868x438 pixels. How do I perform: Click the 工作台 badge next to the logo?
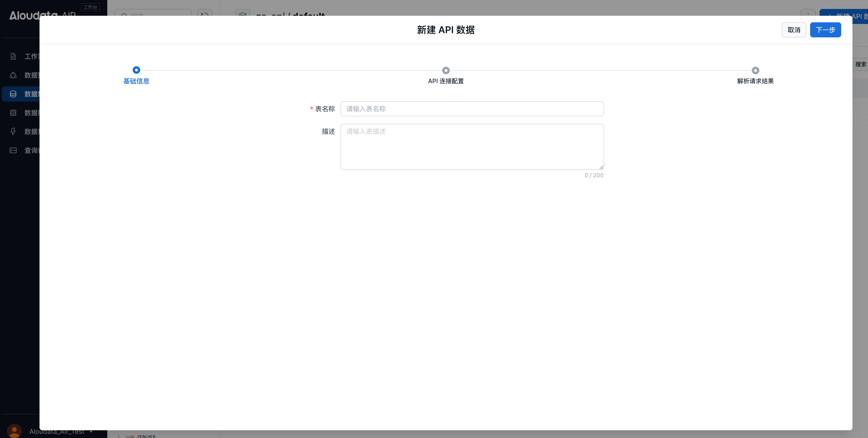[90, 7]
